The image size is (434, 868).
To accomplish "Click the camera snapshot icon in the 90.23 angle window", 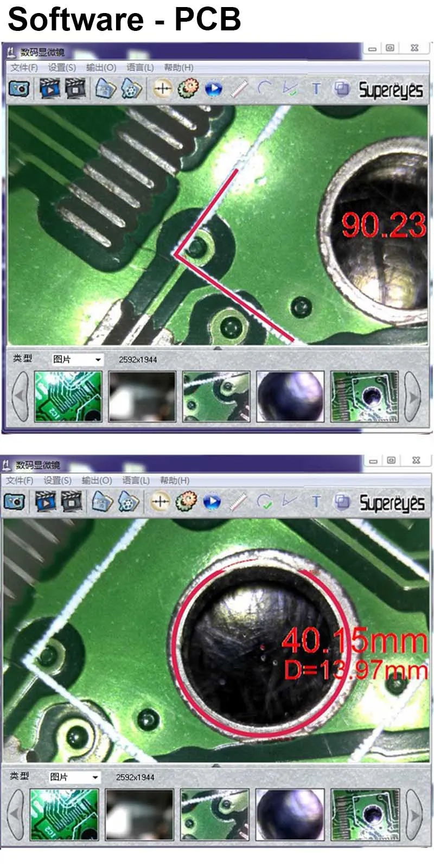I will point(19,88).
